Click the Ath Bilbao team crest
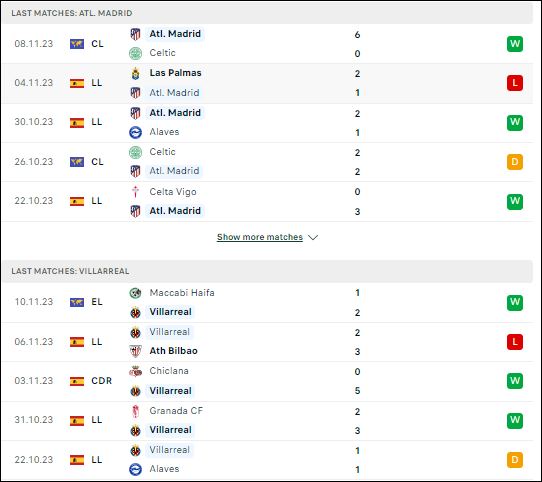This screenshot has width=542, height=482. (136, 351)
